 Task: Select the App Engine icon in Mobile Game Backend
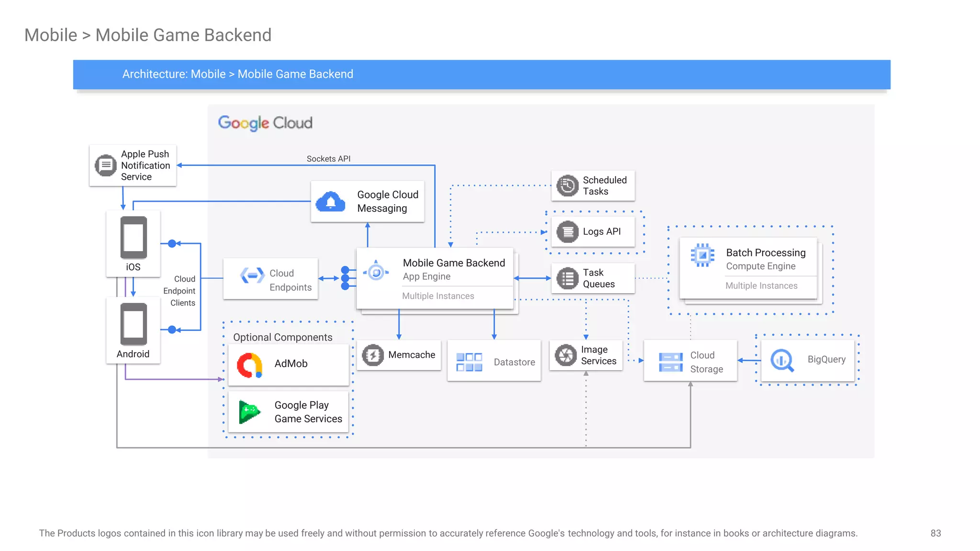click(376, 273)
